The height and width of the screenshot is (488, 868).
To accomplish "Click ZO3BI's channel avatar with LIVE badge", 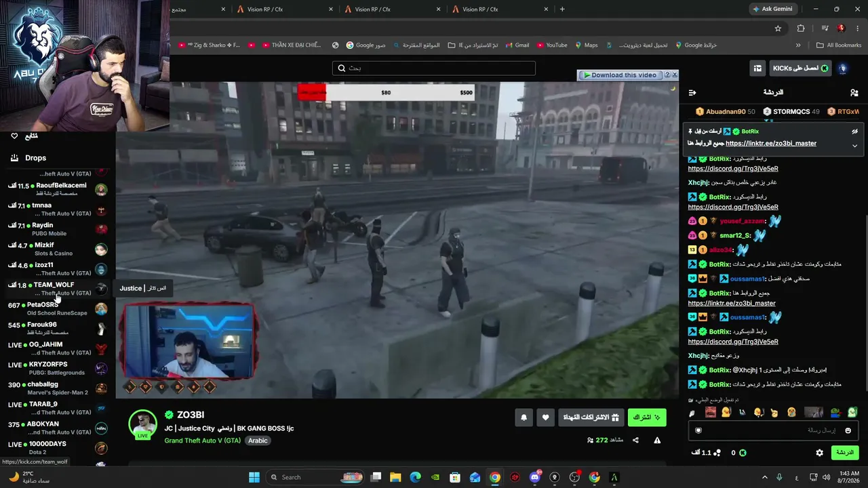I will coord(142,424).
